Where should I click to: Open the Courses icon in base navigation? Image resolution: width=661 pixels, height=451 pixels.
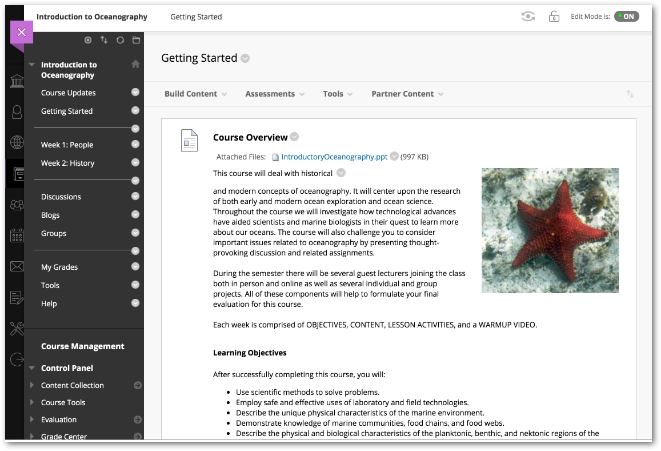click(19, 174)
